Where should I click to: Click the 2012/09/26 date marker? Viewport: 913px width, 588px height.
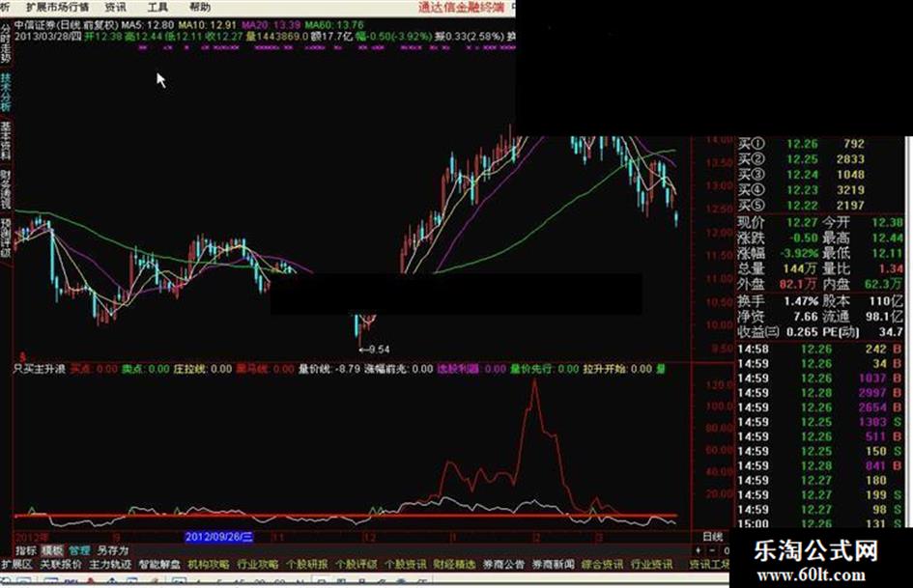pyautogui.click(x=219, y=537)
